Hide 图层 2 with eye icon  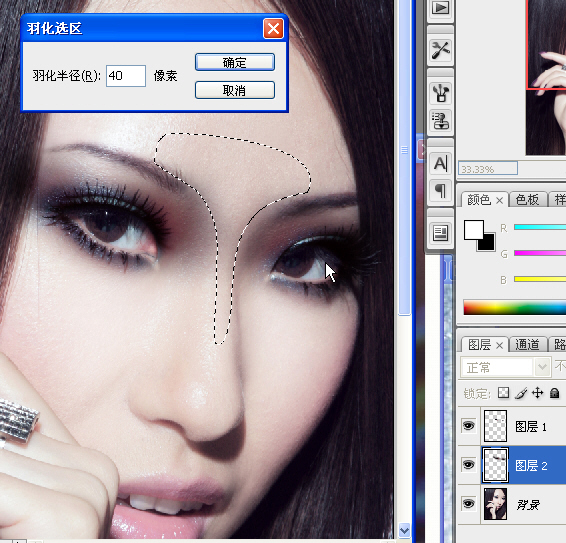(469, 464)
